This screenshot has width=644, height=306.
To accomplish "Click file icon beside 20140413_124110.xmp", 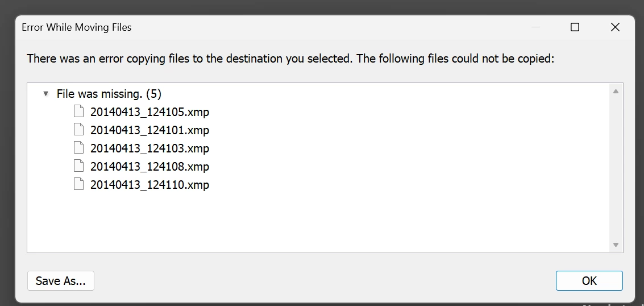I will coord(79,184).
